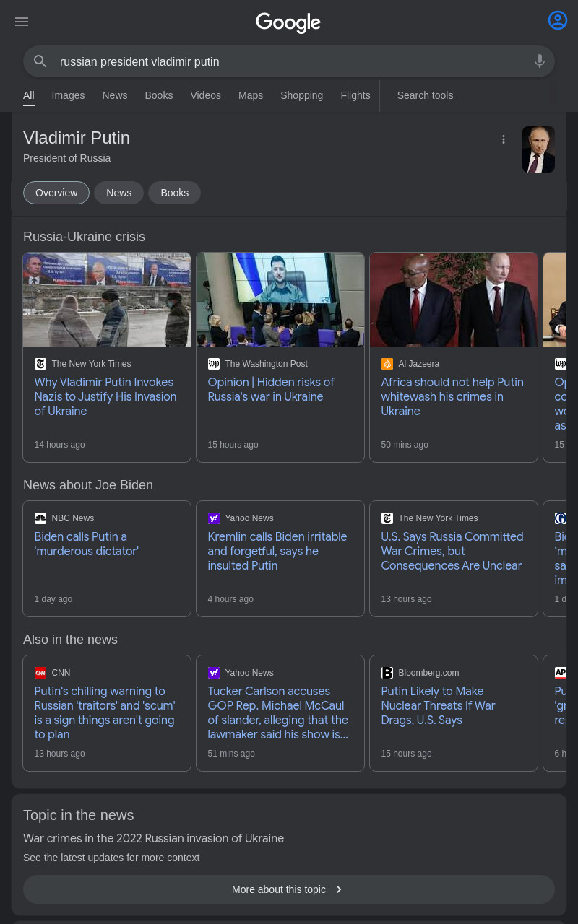The height and width of the screenshot is (924, 578).
Task: Switch to the Flights tab
Action: 355,95
